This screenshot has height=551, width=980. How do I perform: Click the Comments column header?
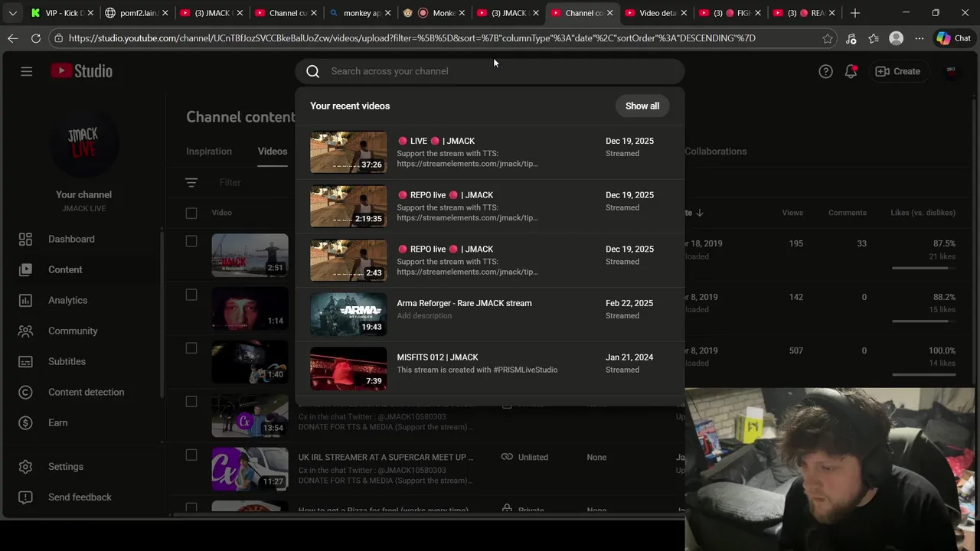pos(848,213)
